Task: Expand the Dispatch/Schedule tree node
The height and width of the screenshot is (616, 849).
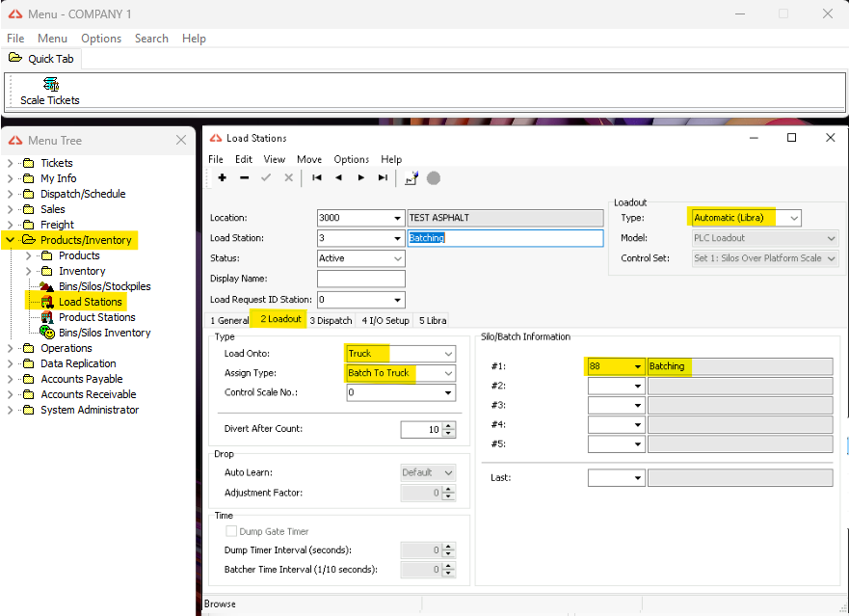Action: point(10,194)
